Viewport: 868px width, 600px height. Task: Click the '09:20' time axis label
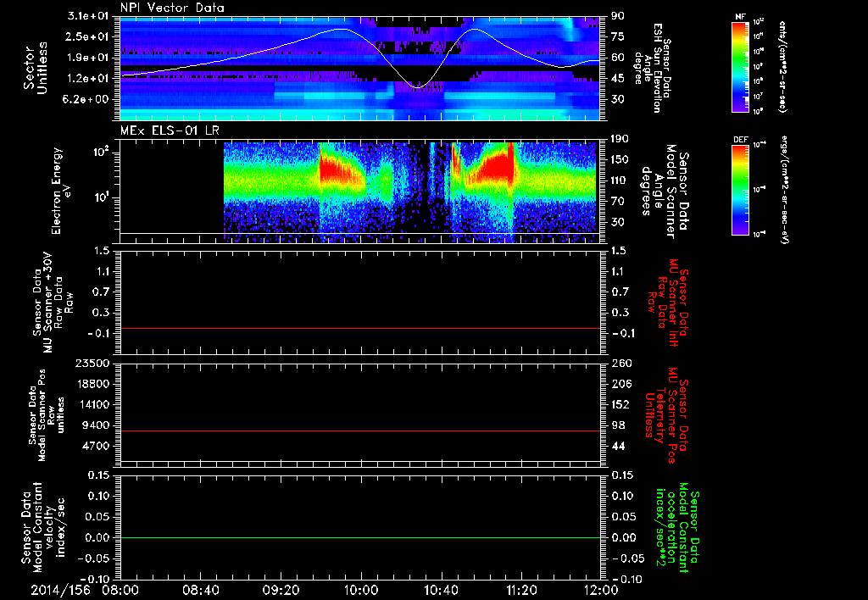point(281,590)
